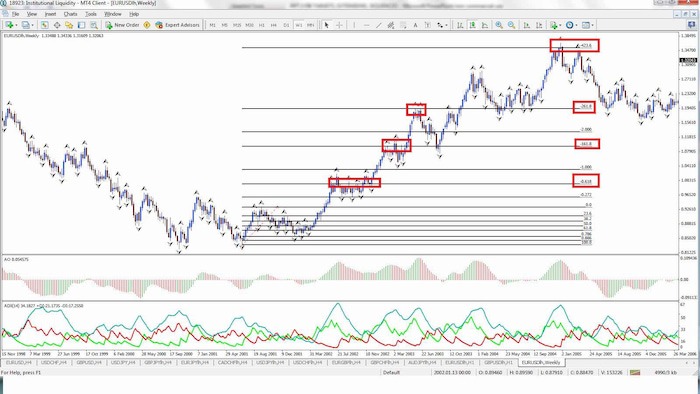The image size is (700, 394).
Task: Expand the Periodicity dropdown arrow
Action: click(576, 25)
